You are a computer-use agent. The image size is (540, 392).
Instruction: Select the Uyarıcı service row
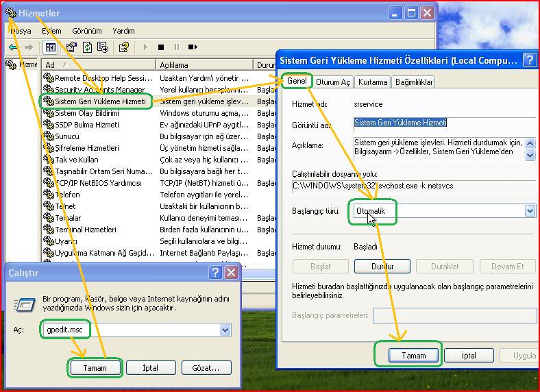[x=159, y=241]
